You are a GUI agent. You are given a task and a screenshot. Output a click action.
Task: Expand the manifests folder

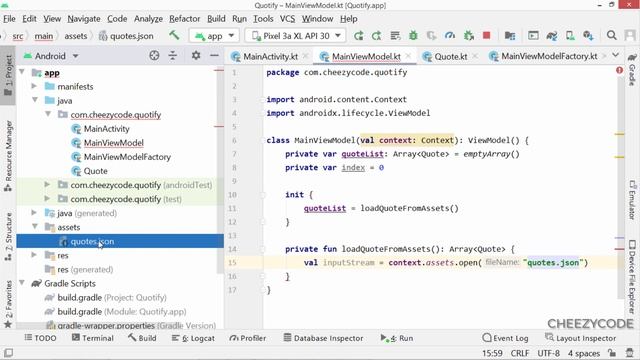point(34,86)
